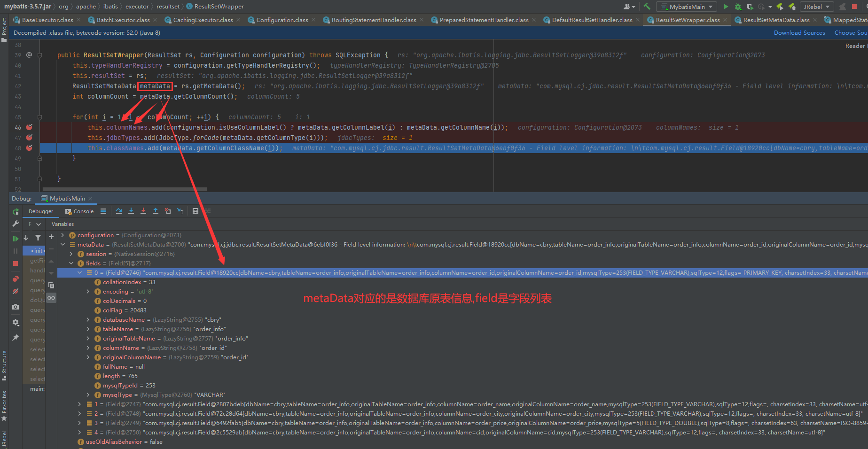Click the editor horizontal scrollbar
The width and height of the screenshot is (868, 449).
[125, 189]
